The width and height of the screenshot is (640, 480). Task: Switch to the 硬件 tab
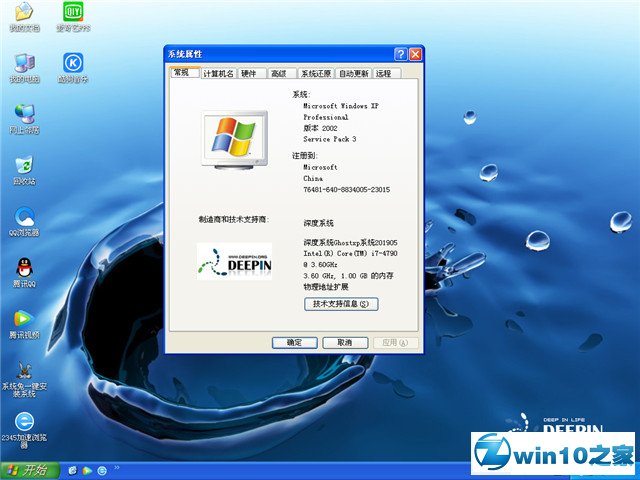[251, 73]
